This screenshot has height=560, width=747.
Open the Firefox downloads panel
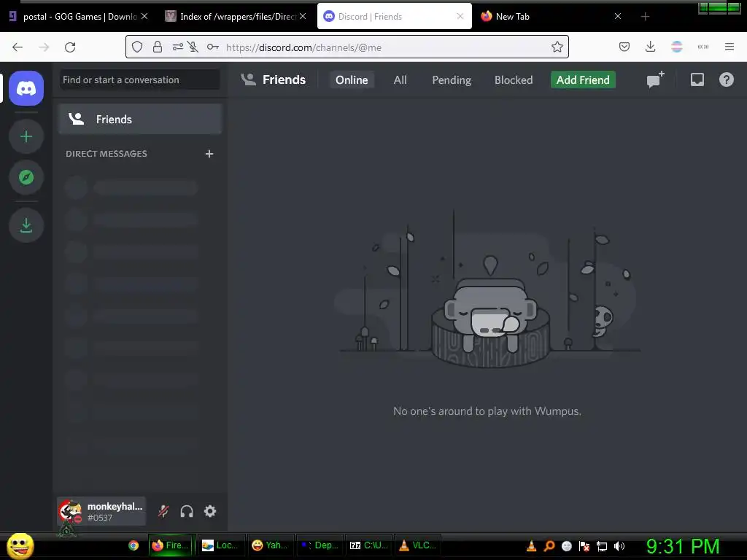(x=650, y=47)
